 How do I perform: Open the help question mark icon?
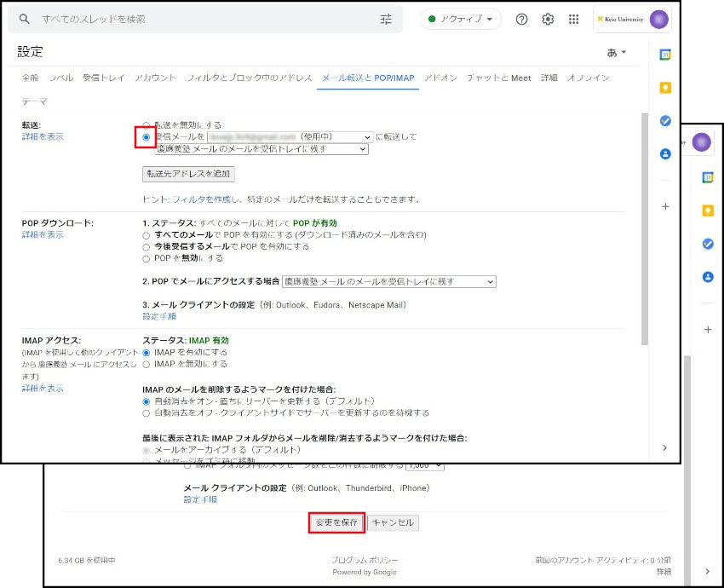pos(521,19)
